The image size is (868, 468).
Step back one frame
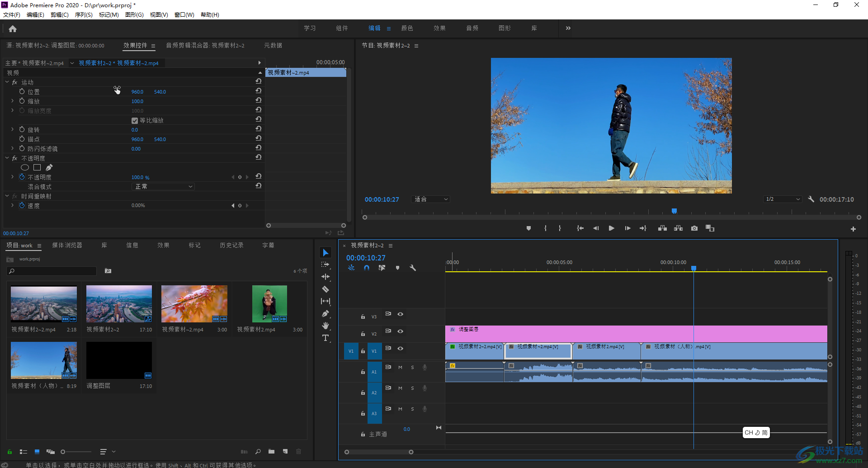[596, 228]
